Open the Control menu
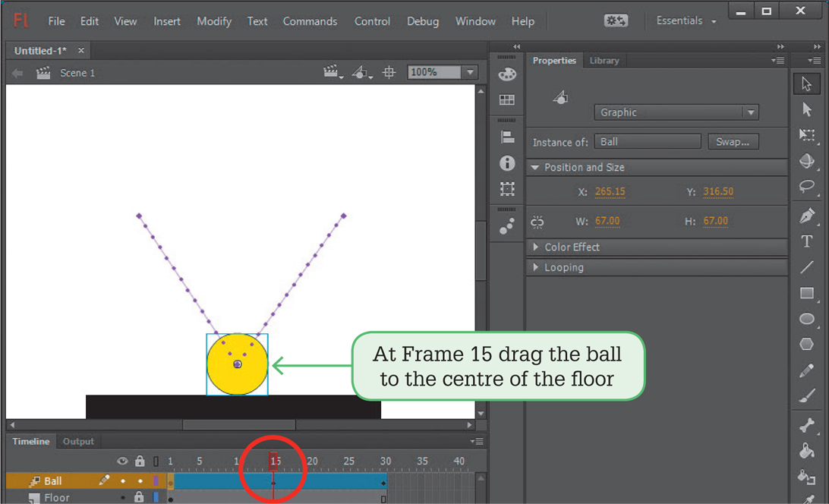Screen dimensions: 829x504 pos(372,21)
